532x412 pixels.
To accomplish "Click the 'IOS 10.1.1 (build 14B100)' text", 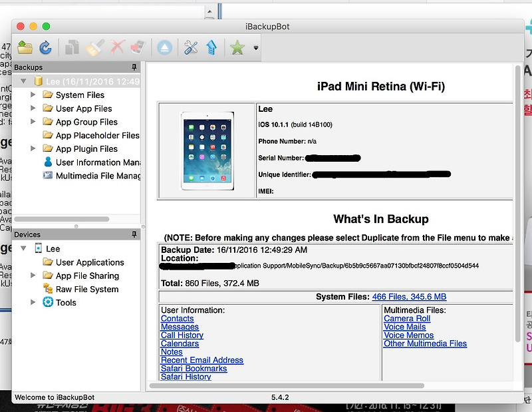I will (295, 124).
